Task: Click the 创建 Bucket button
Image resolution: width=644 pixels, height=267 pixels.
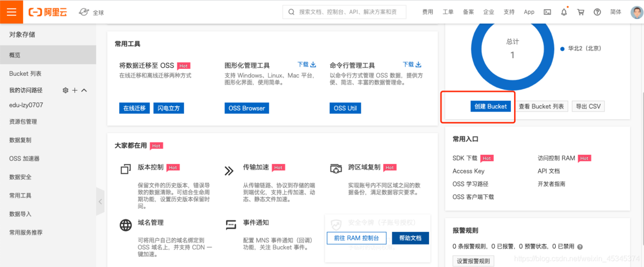Action: [491, 106]
